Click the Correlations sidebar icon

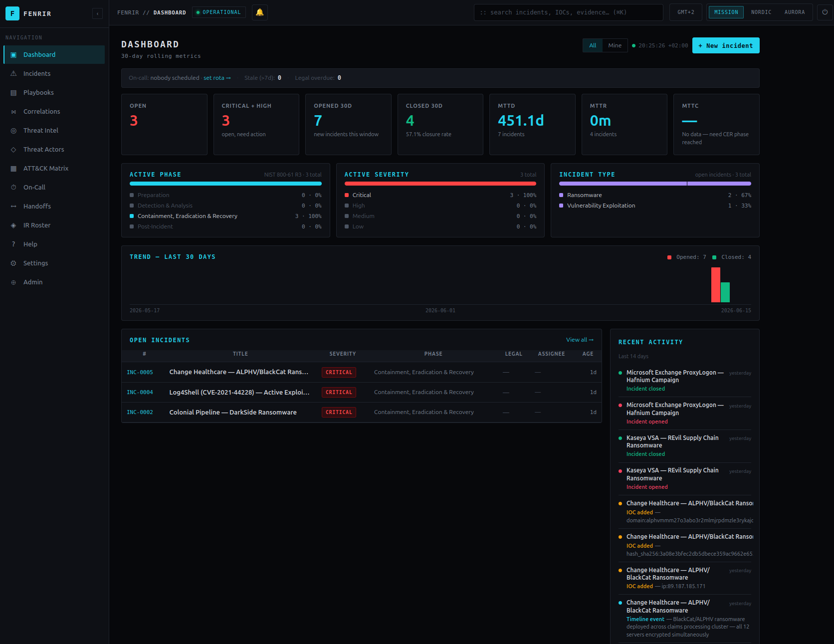click(x=13, y=112)
